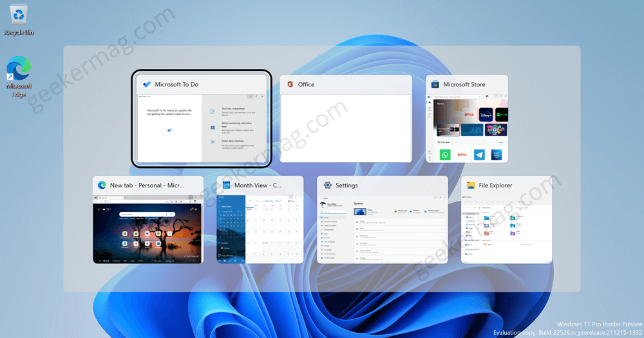Switch to the File Explorer window
The height and width of the screenshot is (338, 644).
click(506, 220)
